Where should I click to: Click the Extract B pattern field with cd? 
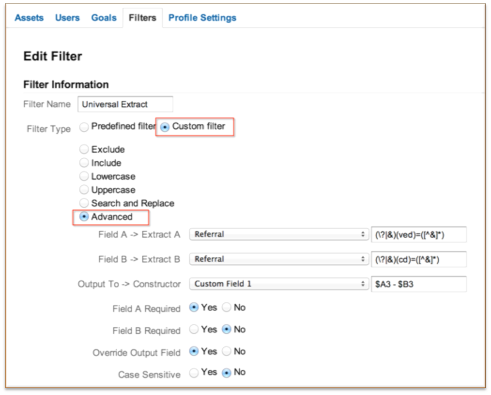[419, 259]
